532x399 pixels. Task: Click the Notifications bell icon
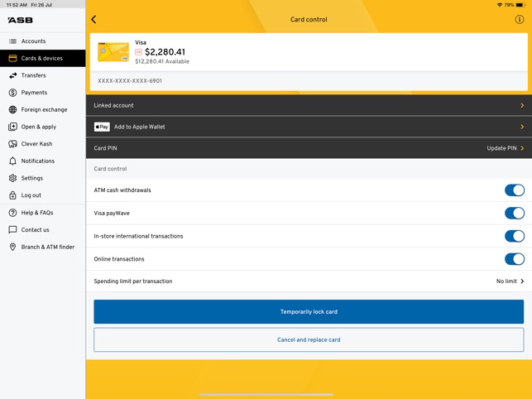12,161
